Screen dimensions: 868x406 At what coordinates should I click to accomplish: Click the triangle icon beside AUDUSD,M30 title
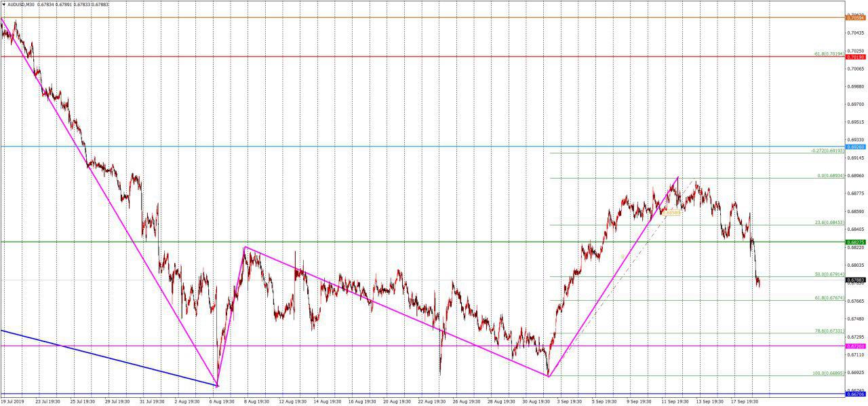[x=3, y=4]
